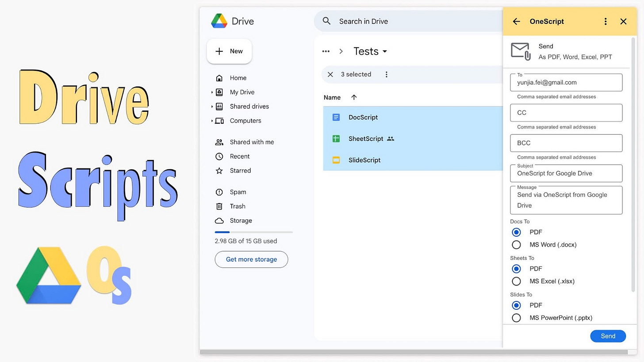Screen dimensions: 644x362
Task: Click the search magnifier icon
Action: (326, 21)
